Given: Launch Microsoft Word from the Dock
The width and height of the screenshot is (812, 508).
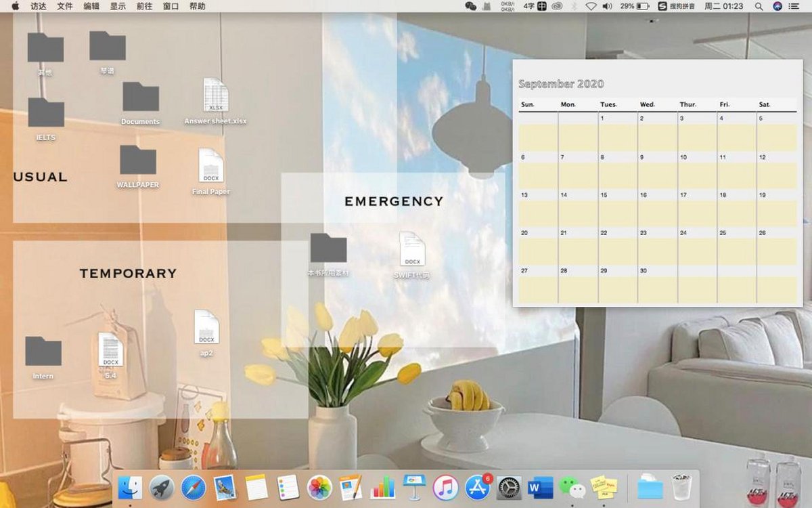Looking at the screenshot, I should tap(540, 487).
